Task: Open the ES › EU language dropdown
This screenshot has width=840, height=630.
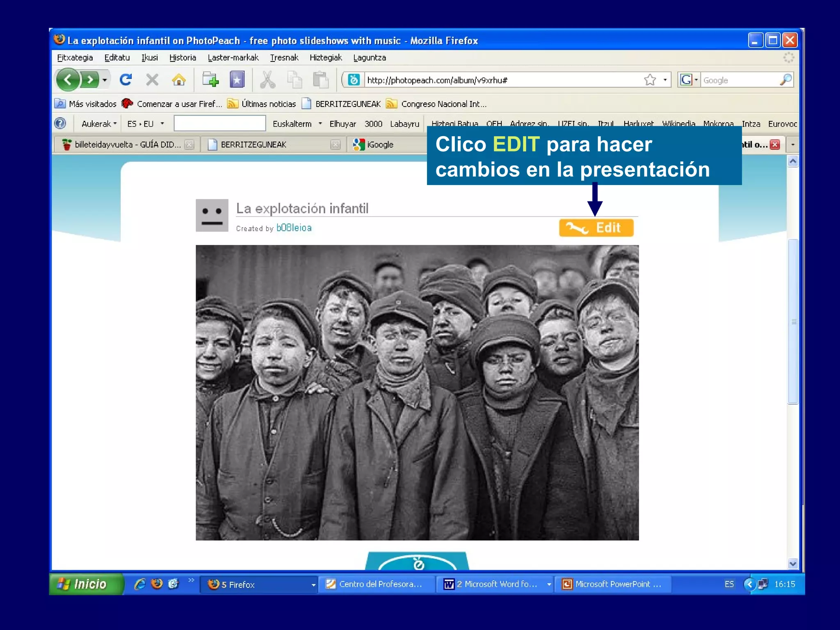Action: pos(146,123)
